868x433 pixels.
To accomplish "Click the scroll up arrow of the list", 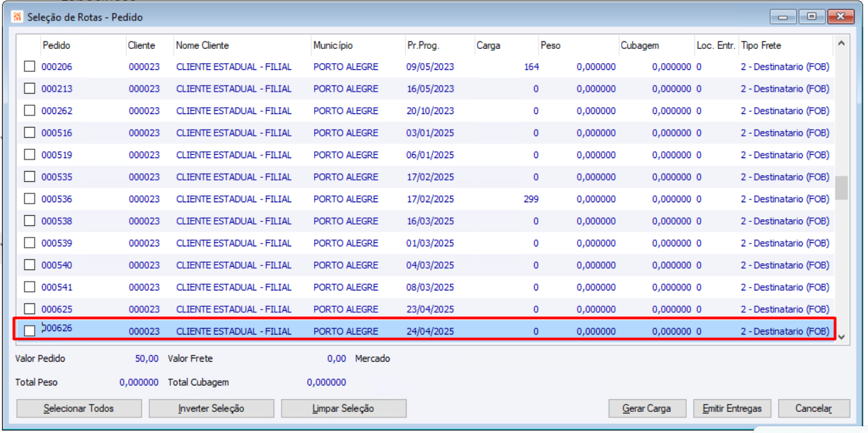I will pyautogui.click(x=842, y=43).
